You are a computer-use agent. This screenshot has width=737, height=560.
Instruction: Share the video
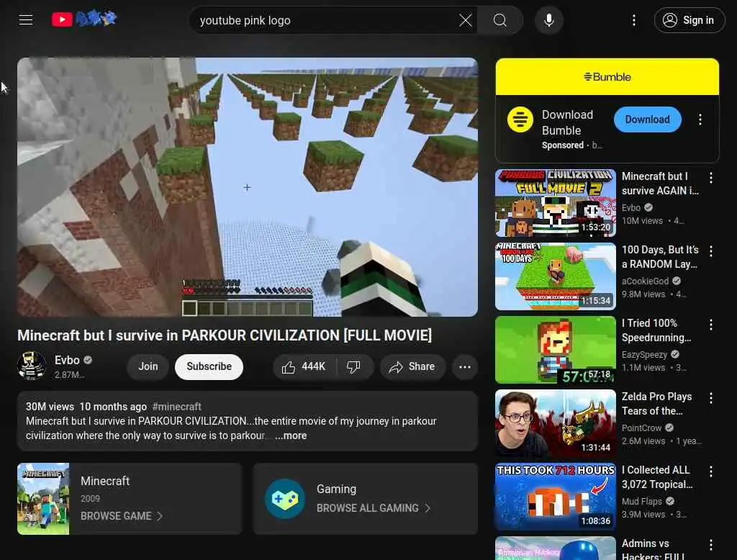pyautogui.click(x=412, y=366)
